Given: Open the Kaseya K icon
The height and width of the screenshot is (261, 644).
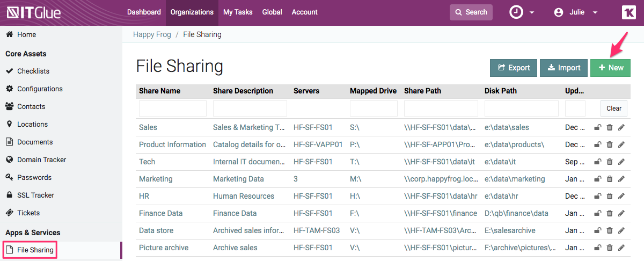Looking at the screenshot, I should pyautogui.click(x=628, y=12).
